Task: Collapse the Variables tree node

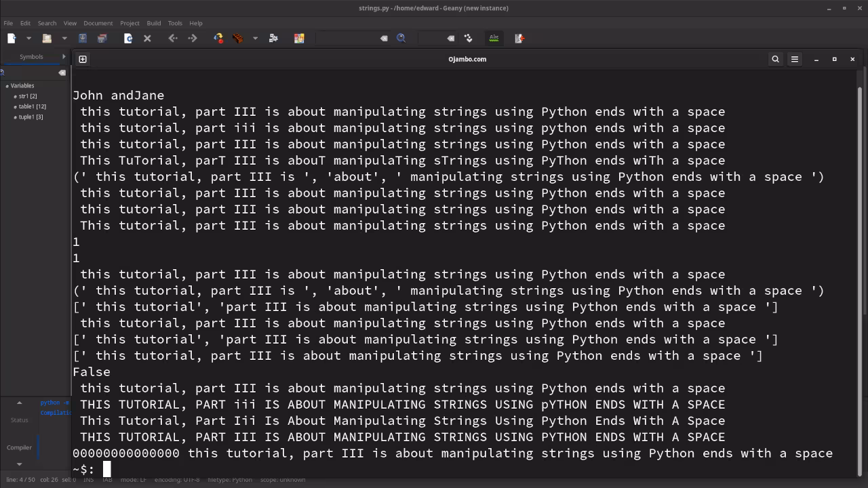Action: [x=7, y=86]
